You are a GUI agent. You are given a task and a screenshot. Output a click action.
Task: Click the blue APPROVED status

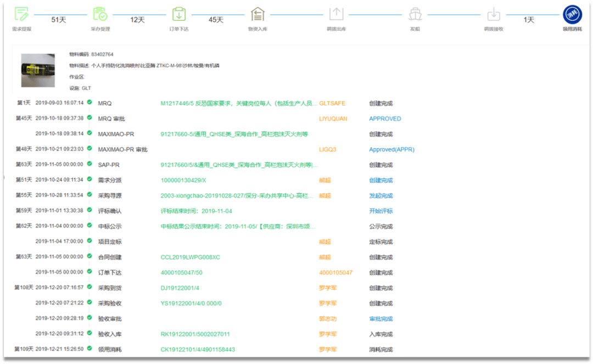(x=385, y=119)
